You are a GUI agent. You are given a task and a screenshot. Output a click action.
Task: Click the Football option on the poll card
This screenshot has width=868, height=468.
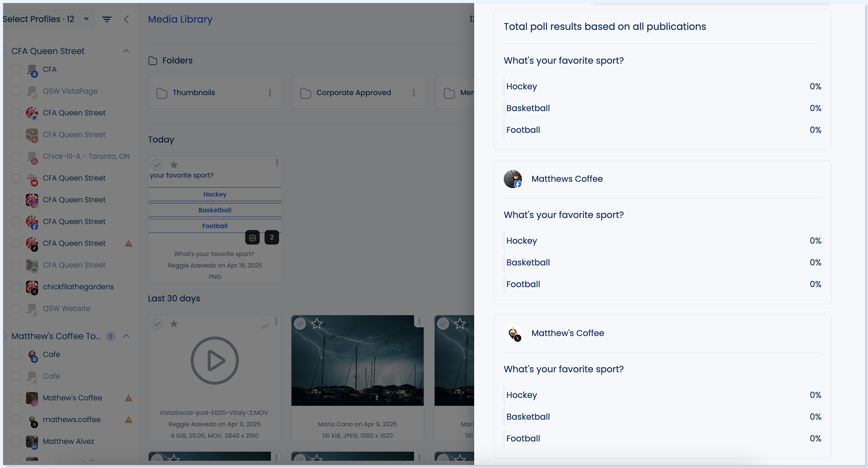coord(215,226)
